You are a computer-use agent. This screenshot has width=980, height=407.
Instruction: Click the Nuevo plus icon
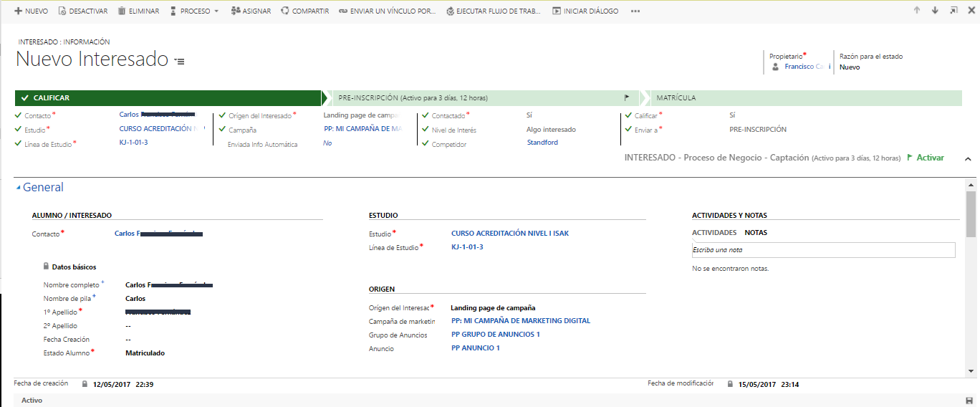pos(18,11)
